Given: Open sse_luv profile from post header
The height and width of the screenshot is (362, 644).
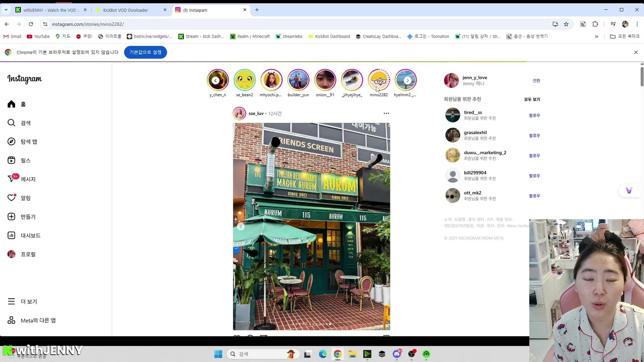Looking at the screenshot, I should point(256,114).
